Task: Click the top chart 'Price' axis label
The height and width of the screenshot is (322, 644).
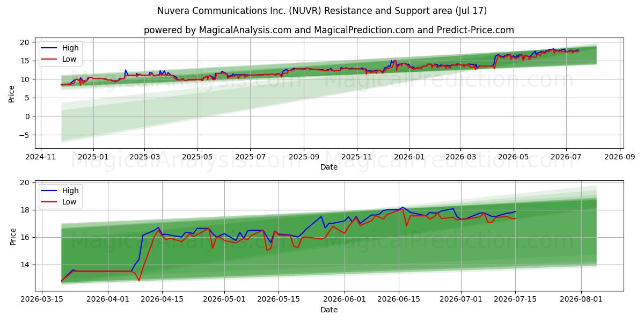Action: [x=12, y=93]
